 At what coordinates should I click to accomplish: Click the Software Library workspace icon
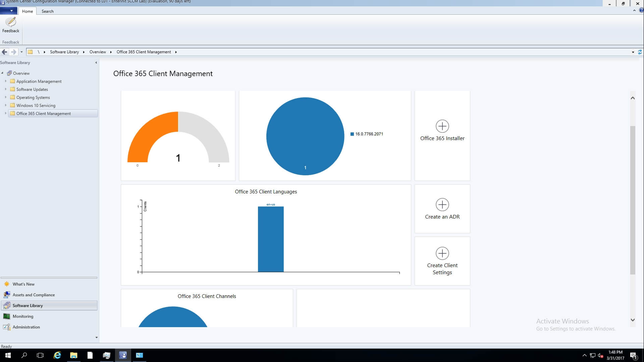(x=7, y=305)
